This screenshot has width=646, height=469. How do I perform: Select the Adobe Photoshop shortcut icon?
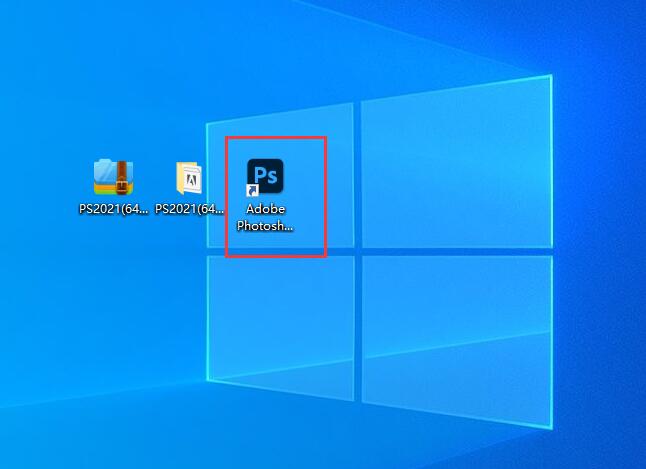coord(265,176)
